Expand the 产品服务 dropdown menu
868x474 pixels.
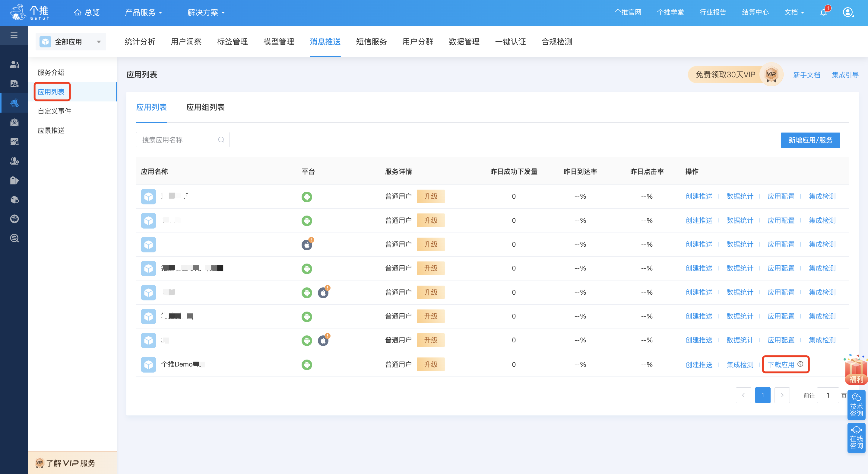[143, 12]
